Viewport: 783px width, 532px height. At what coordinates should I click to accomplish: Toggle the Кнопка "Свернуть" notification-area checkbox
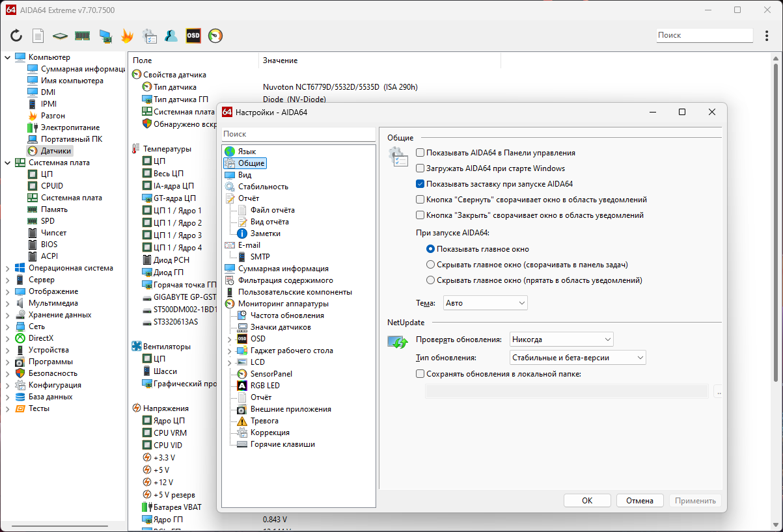click(x=420, y=200)
